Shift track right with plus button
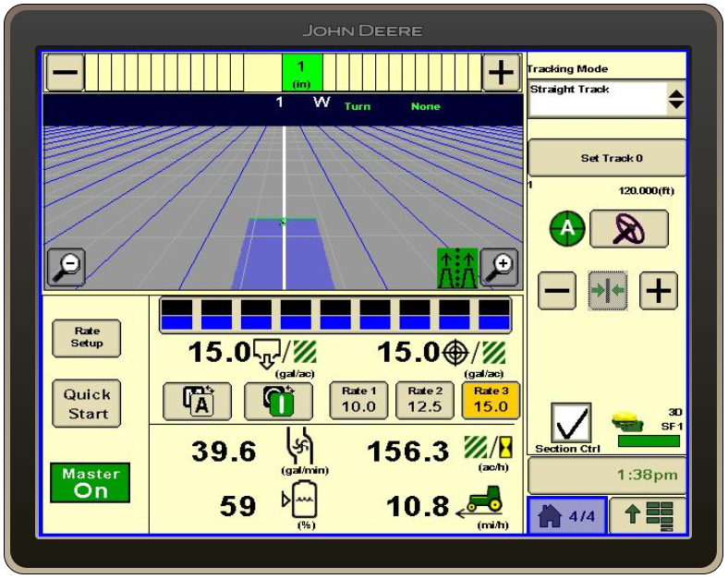 pos(659,291)
